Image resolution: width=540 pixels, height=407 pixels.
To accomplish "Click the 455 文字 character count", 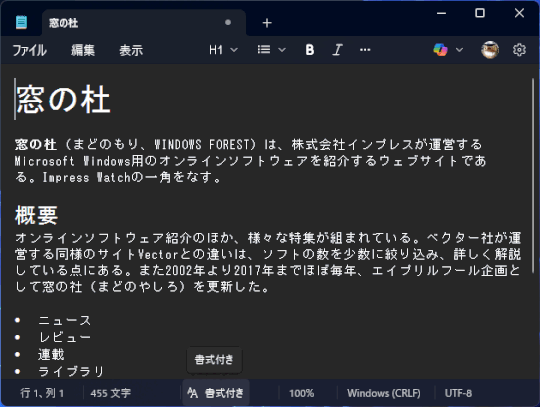I will coord(111,393).
